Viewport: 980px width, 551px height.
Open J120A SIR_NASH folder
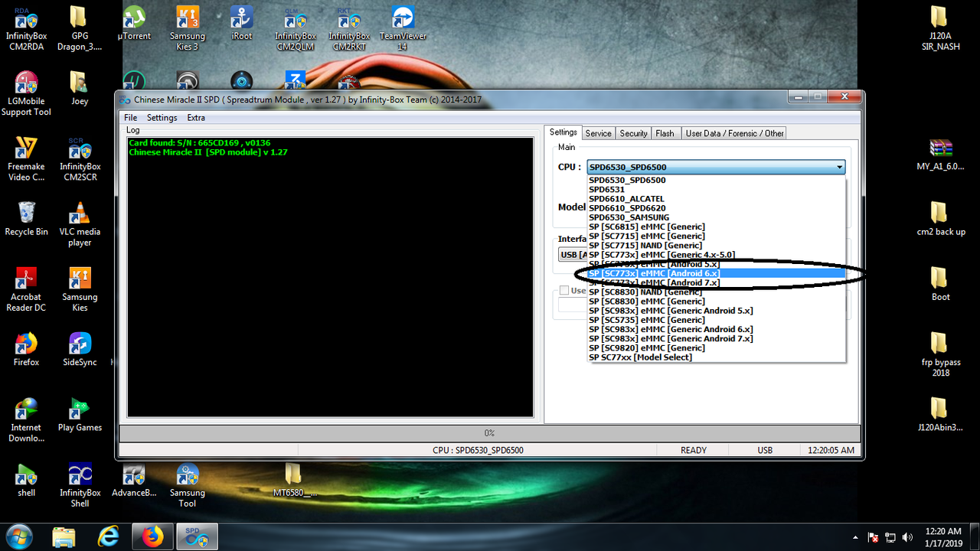coord(940,28)
